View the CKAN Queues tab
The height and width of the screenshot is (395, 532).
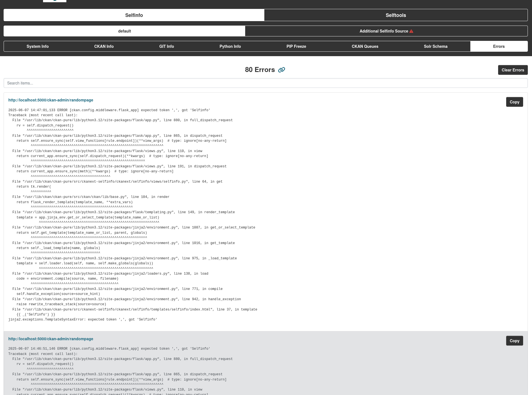coord(365,46)
